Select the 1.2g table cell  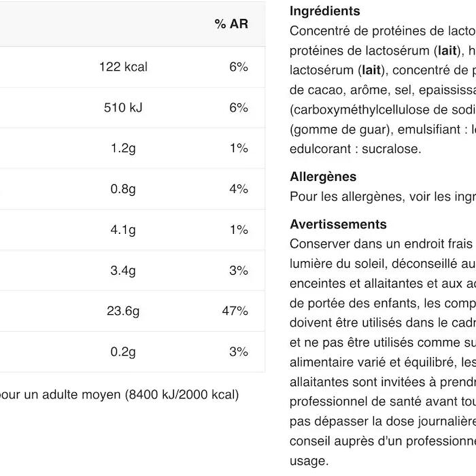[123, 148]
